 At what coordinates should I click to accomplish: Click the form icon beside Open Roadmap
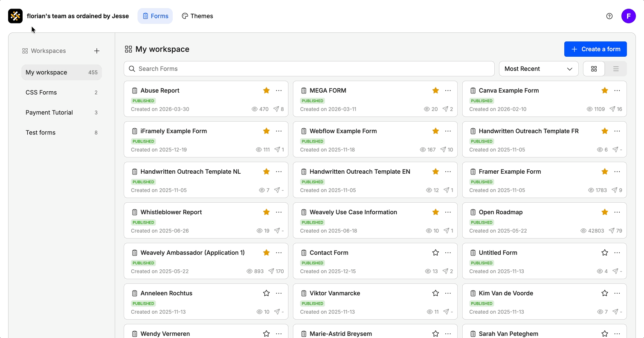tap(473, 212)
